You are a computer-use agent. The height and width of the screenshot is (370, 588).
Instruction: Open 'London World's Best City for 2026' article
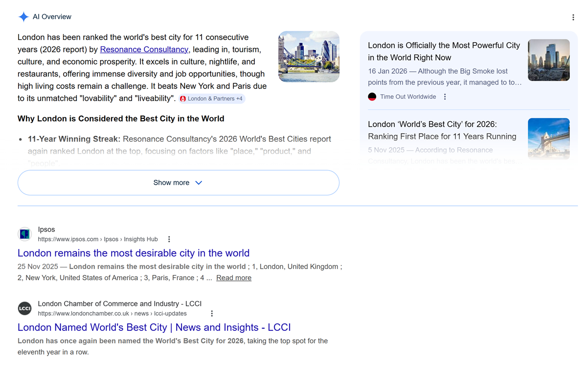[442, 130]
